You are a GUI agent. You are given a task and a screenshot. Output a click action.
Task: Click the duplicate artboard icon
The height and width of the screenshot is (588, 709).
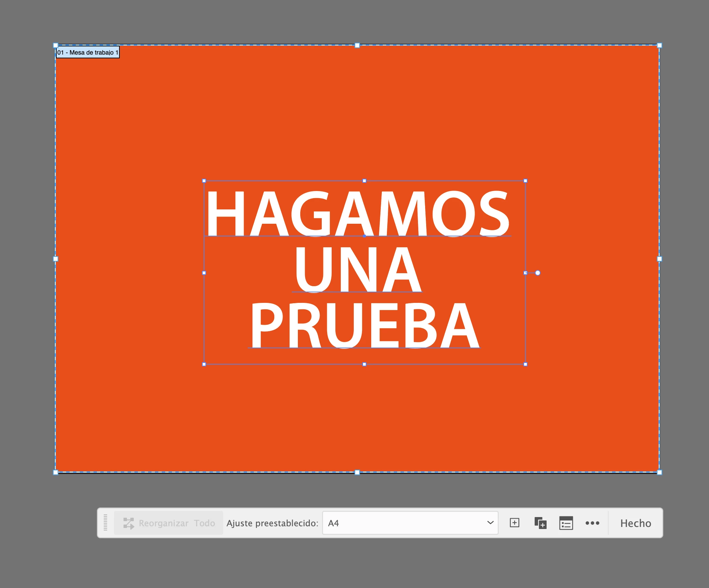(540, 523)
